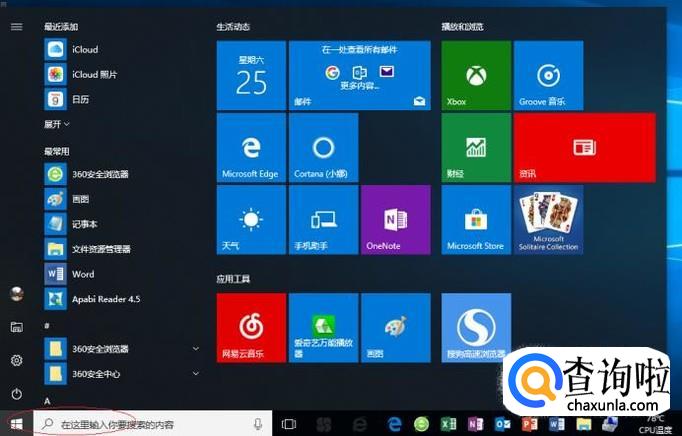Click the taskbar search box
Image resolution: width=682 pixels, height=436 pixels.
[153, 424]
